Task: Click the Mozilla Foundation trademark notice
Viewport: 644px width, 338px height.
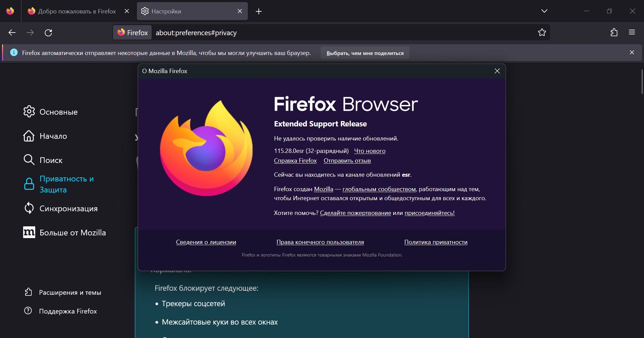Action: 322,255
